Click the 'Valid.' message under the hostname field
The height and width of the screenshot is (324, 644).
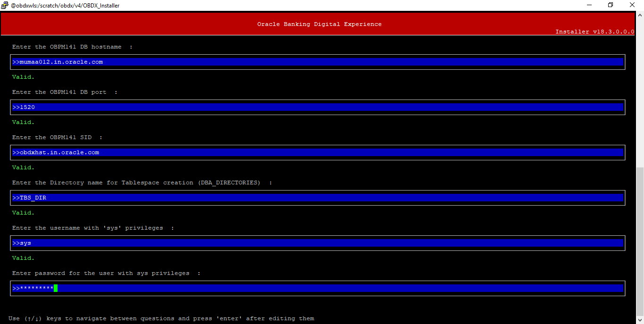pos(23,77)
